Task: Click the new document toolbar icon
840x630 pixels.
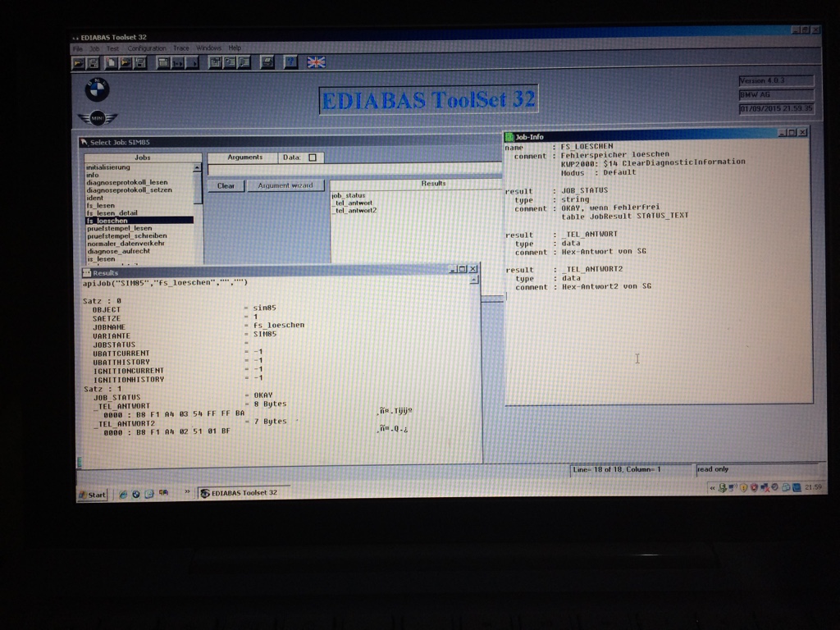Action: point(111,63)
